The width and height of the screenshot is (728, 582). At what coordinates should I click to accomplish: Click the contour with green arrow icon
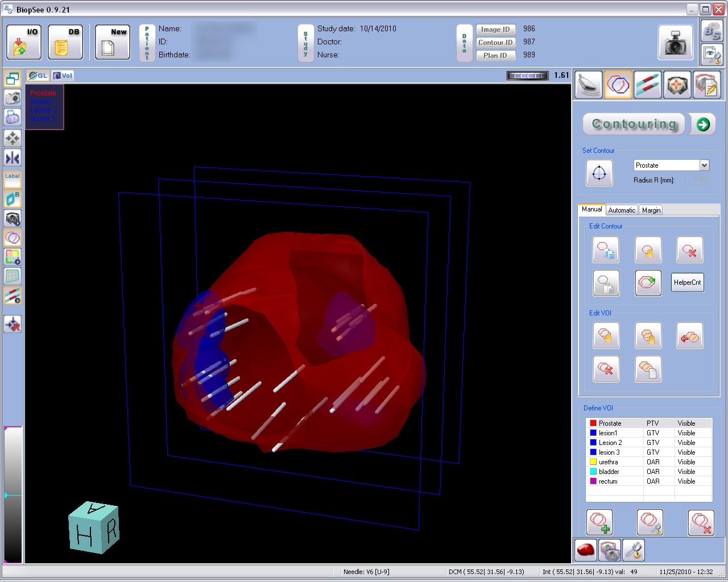(648, 282)
